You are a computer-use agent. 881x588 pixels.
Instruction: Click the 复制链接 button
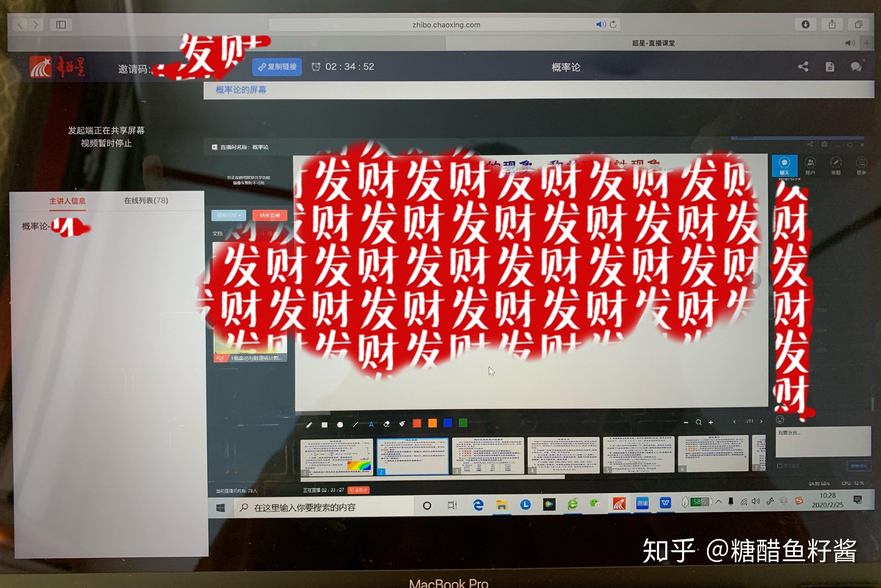pyautogui.click(x=277, y=67)
